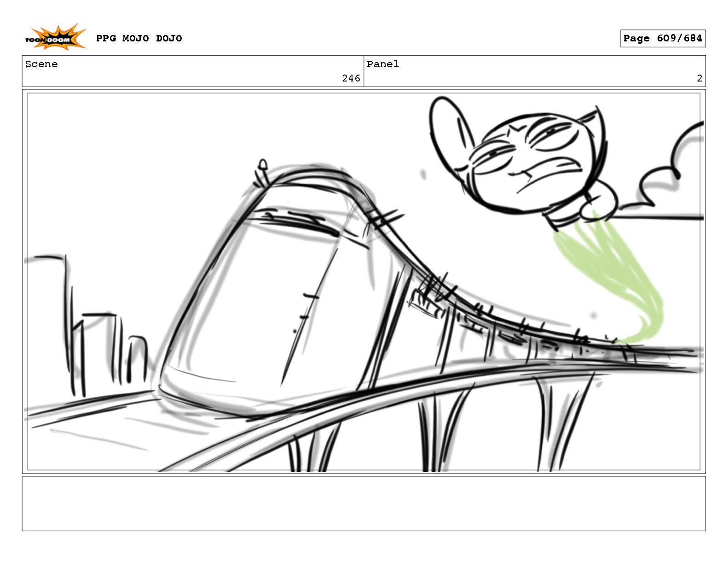The image size is (728, 564).
Task: Click the Toon Boom logo
Action: tap(55, 37)
